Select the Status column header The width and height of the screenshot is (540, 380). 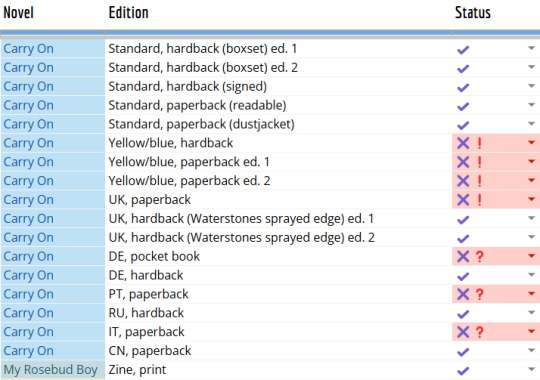[x=472, y=13]
